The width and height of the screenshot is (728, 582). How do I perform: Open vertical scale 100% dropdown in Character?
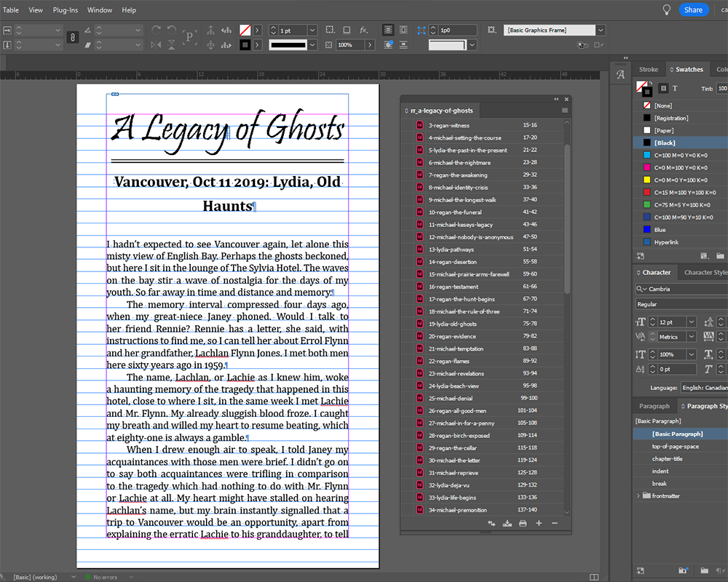coord(692,354)
